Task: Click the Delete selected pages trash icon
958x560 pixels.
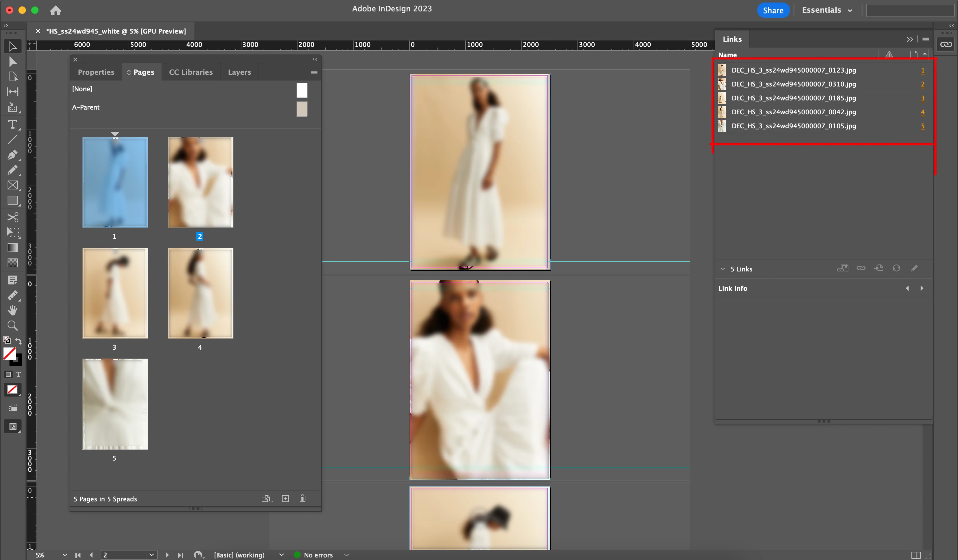Action: click(x=302, y=499)
